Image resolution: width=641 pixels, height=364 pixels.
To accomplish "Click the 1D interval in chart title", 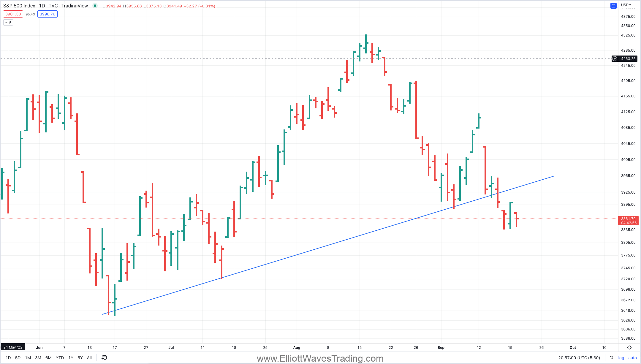I will (x=42, y=6).
